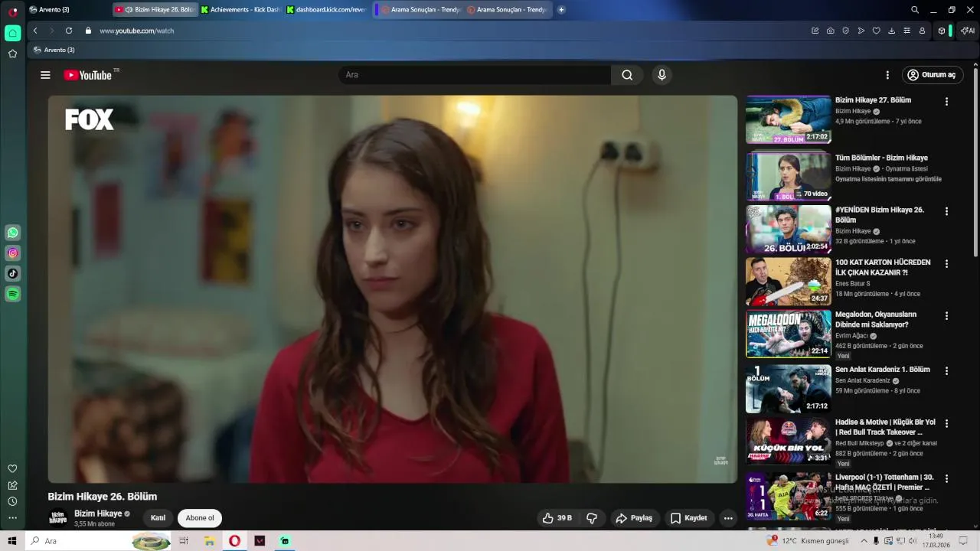
Task: Open YouTube settings three-dot menu beside Oturum aç
Action: pyautogui.click(x=887, y=75)
